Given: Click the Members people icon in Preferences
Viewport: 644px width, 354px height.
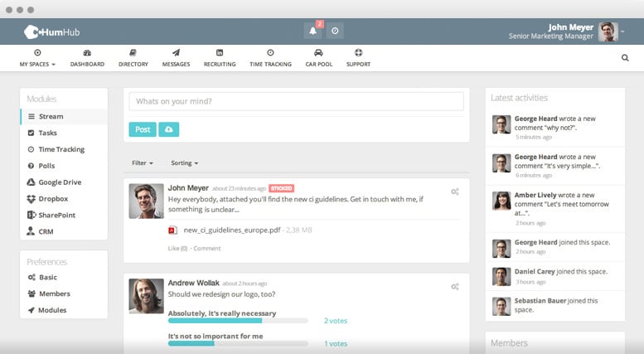Looking at the screenshot, I should pos(31,293).
